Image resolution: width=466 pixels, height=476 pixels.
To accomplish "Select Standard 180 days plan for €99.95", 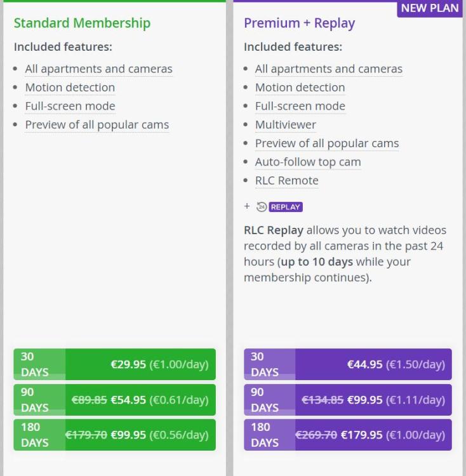I will tap(114, 435).
